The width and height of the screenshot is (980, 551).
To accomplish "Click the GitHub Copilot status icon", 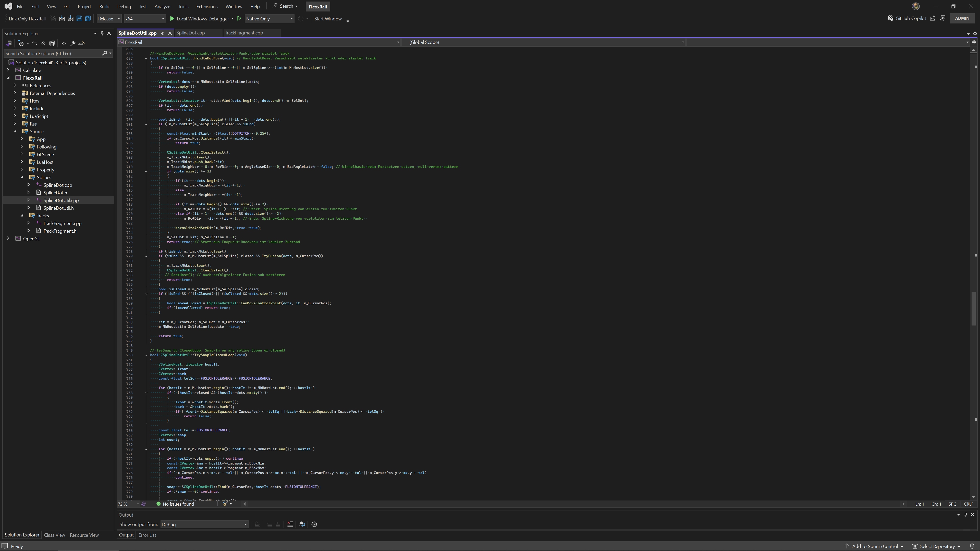I will [x=890, y=18].
